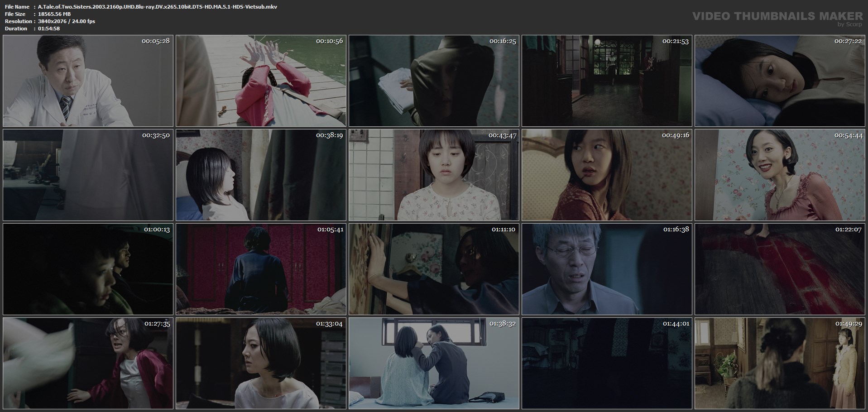This screenshot has height=412, width=868.
Task: Click the File Size label
Action: pyautogui.click(x=15, y=14)
